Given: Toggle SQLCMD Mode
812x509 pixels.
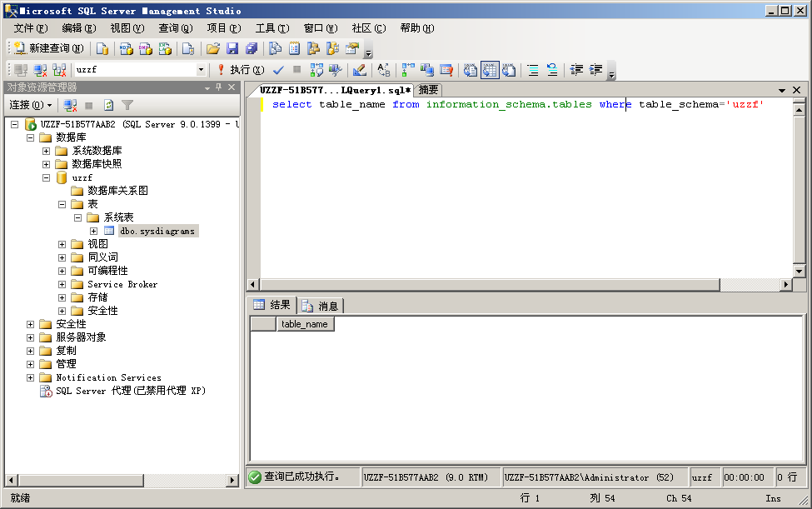Looking at the screenshot, I should tap(446, 70).
